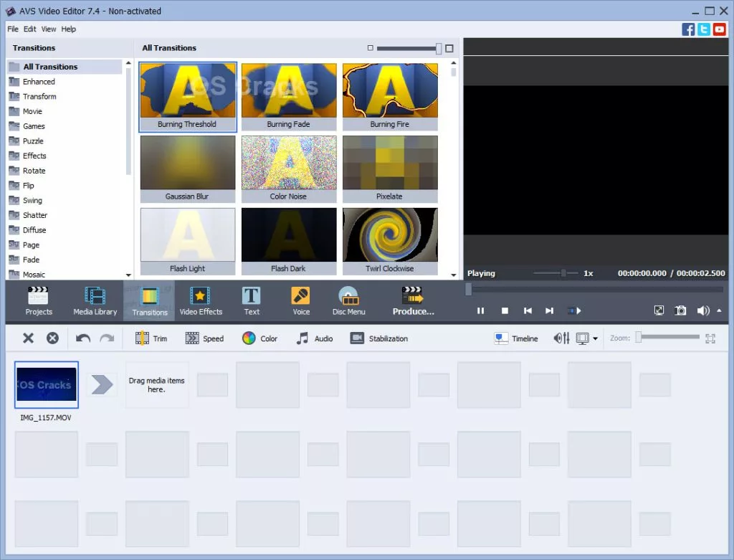Select the Burning Fire transition
734x560 pixels.
pos(390,97)
